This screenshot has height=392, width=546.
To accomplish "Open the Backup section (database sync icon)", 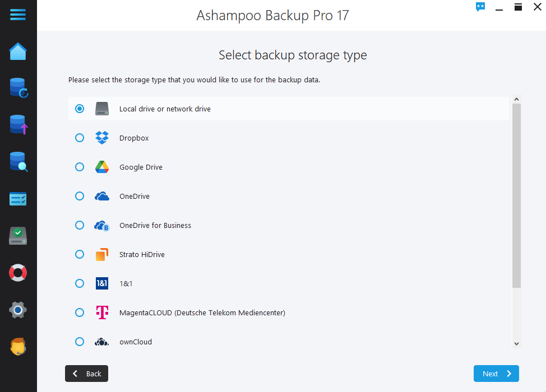I will click(x=17, y=88).
